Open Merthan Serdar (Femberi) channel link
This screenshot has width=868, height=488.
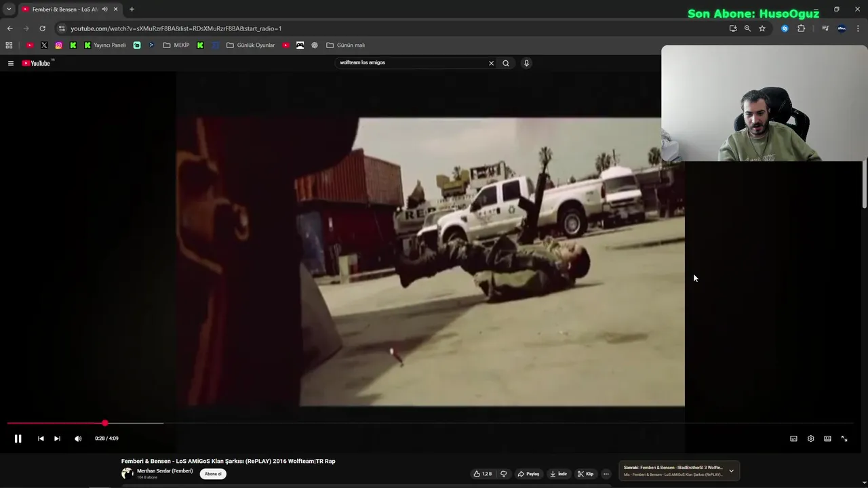pyautogui.click(x=165, y=471)
